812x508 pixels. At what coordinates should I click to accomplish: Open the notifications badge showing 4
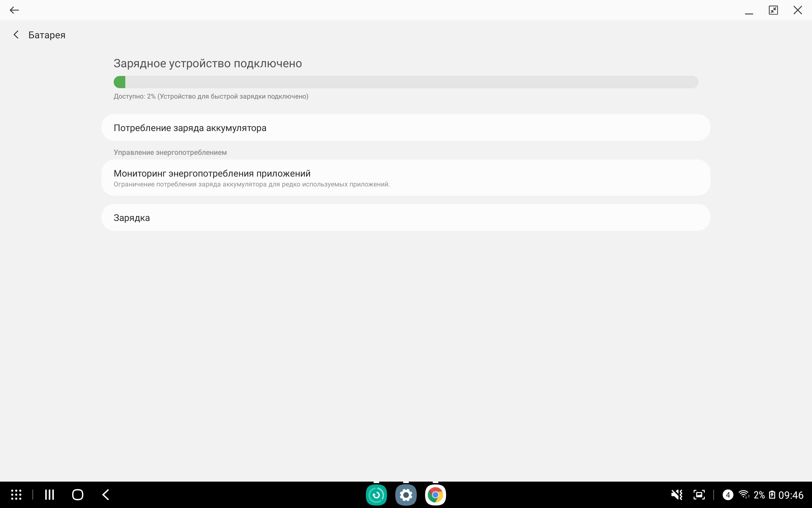tap(728, 495)
